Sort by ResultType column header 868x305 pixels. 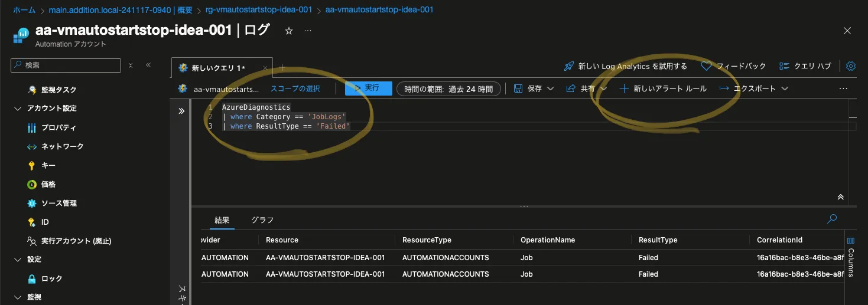tap(658, 240)
